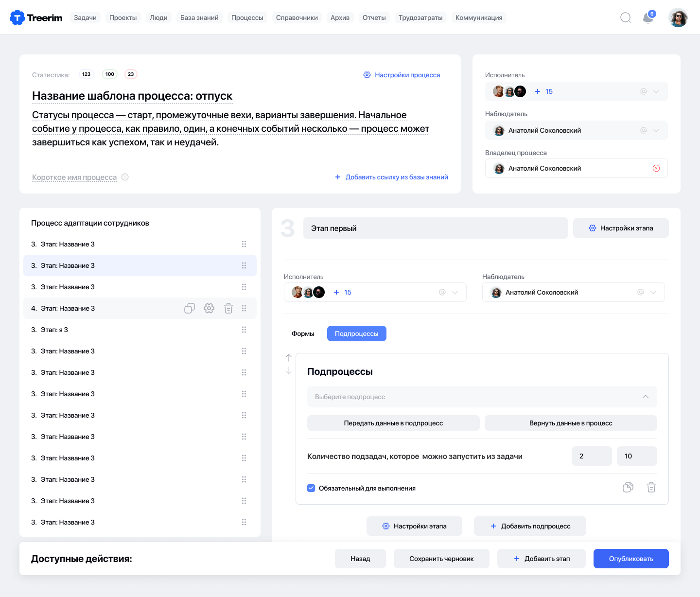Open the Процессы menu item

coord(247,18)
